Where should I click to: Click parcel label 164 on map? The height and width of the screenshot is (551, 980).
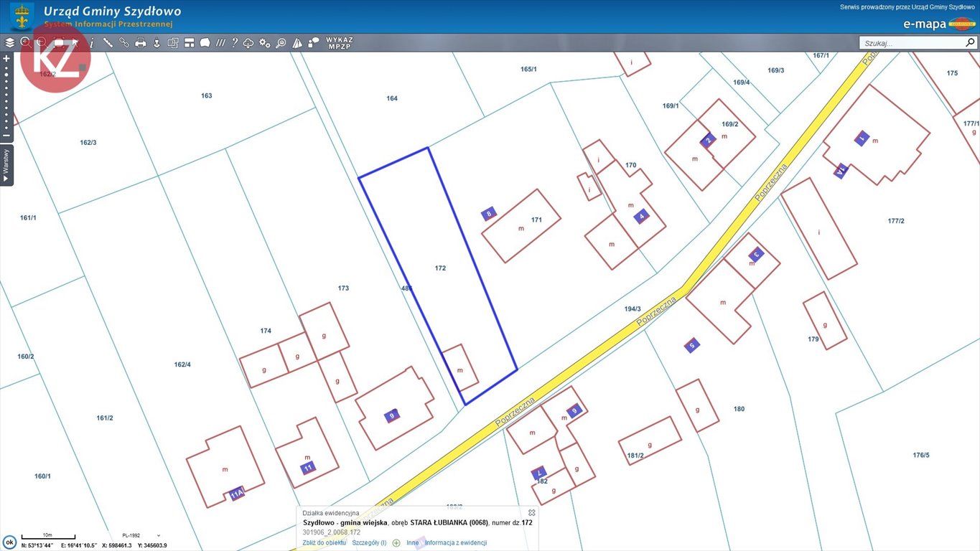392,99
